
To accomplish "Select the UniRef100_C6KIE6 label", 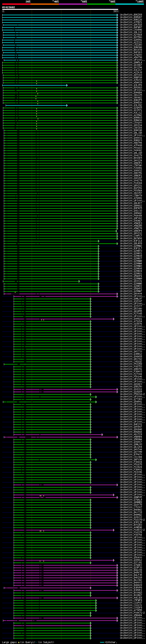I will (x=131, y=128).
